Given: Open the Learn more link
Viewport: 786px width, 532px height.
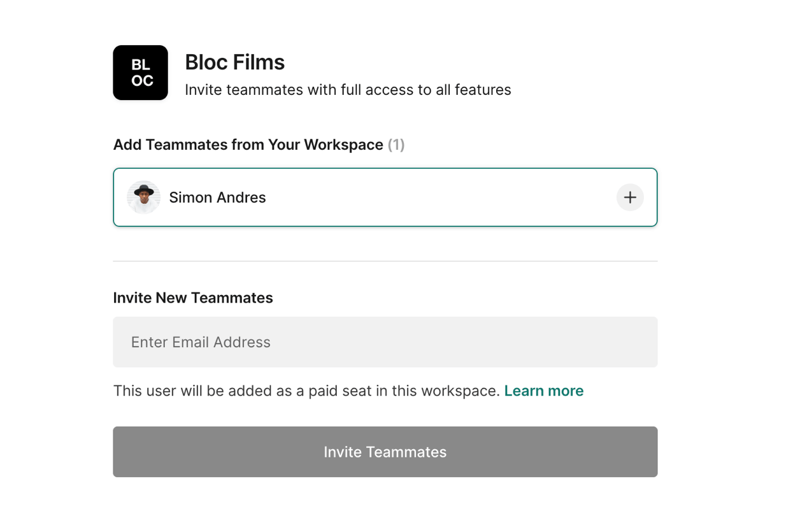Looking at the screenshot, I should [x=543, y=391].
